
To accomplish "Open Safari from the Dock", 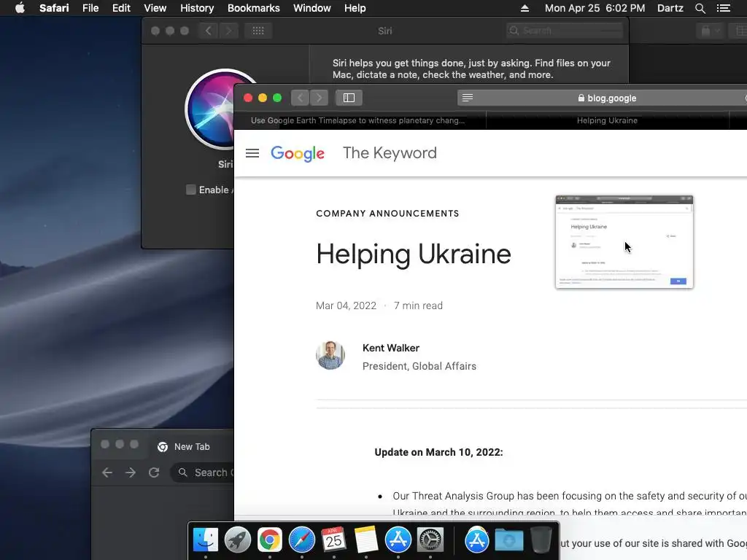I will click(301, 540).
